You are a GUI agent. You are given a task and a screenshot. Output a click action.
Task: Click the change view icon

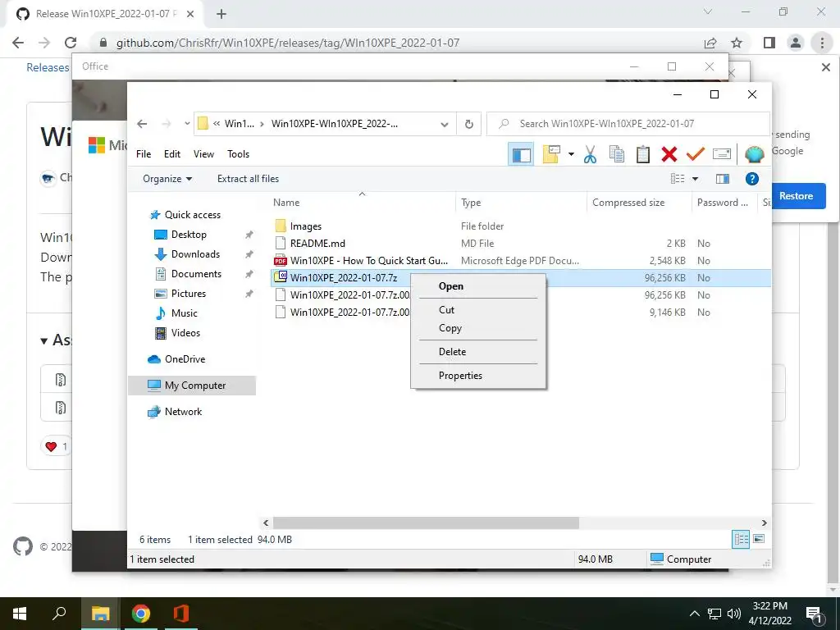(678, 179)
